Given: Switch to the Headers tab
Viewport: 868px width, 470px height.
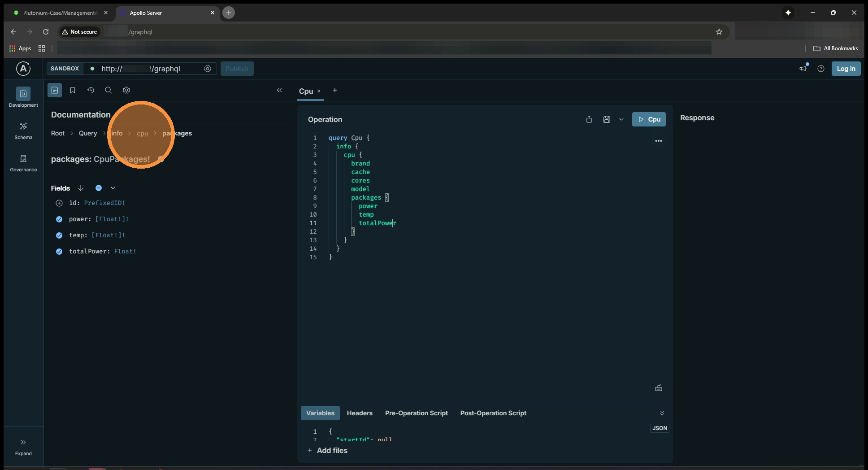Looking at the screenshot, I should click(360, 413).
